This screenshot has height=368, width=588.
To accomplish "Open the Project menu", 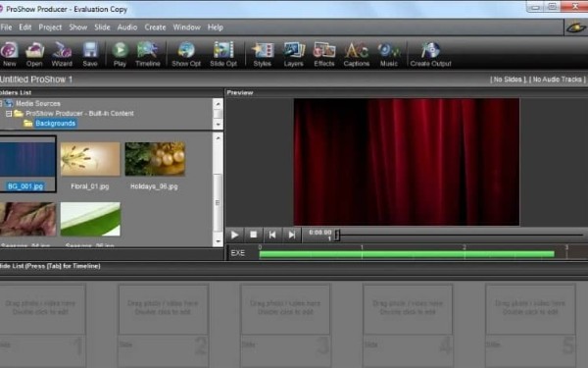I will 50,27.
